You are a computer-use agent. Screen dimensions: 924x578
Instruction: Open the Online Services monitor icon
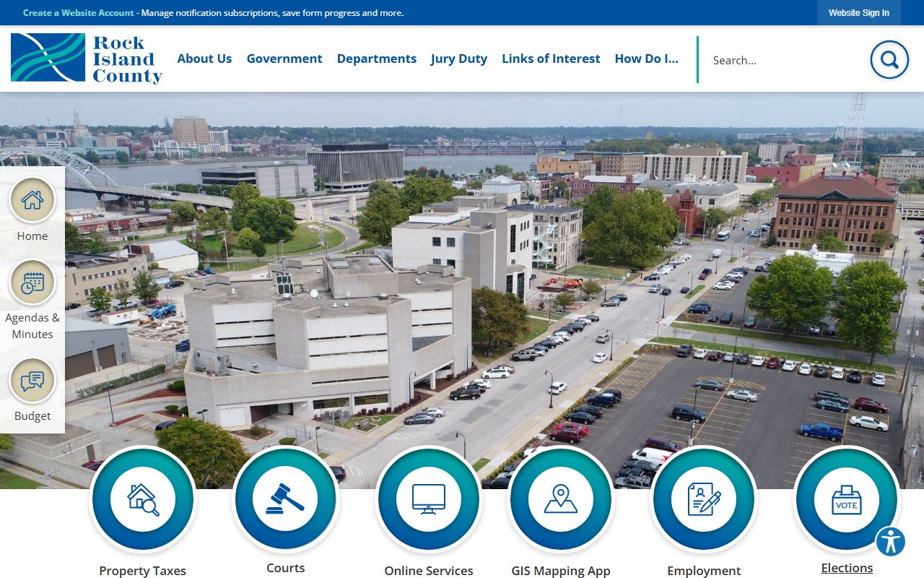429,499
